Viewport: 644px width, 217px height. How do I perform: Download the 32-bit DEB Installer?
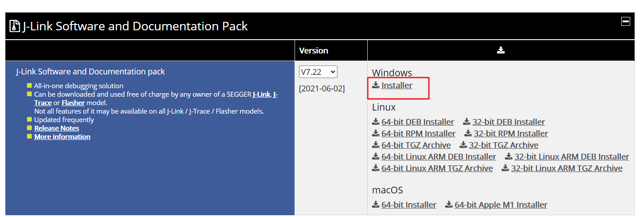[x=508, y=122]
